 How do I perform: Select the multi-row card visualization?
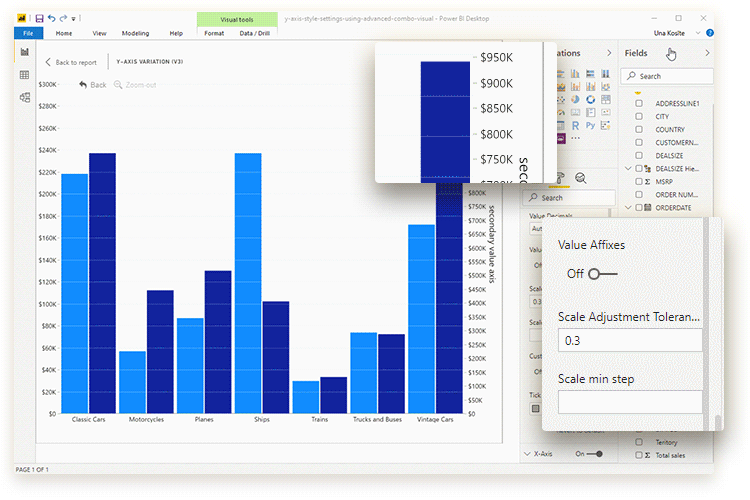[x=591, y=112]
